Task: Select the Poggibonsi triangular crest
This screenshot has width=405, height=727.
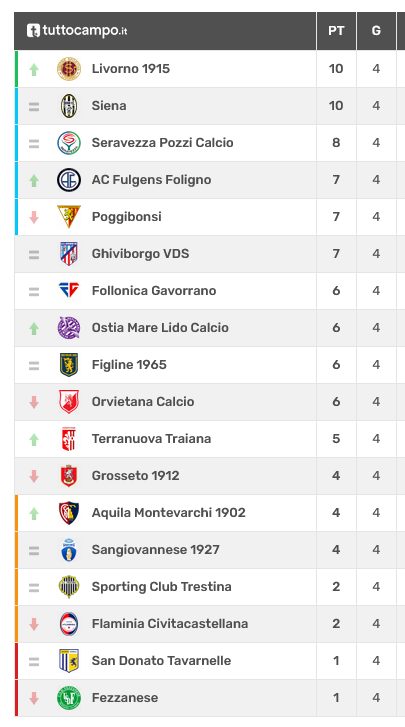Action: pos(69,217)
